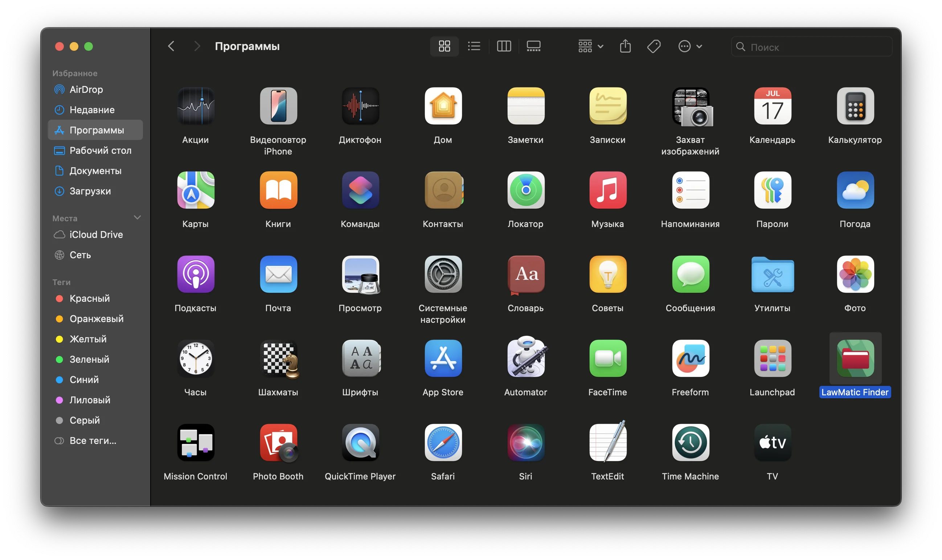Click the Советы tips lightbulb icon
This screenshot has height=560, width=942.
608,274
